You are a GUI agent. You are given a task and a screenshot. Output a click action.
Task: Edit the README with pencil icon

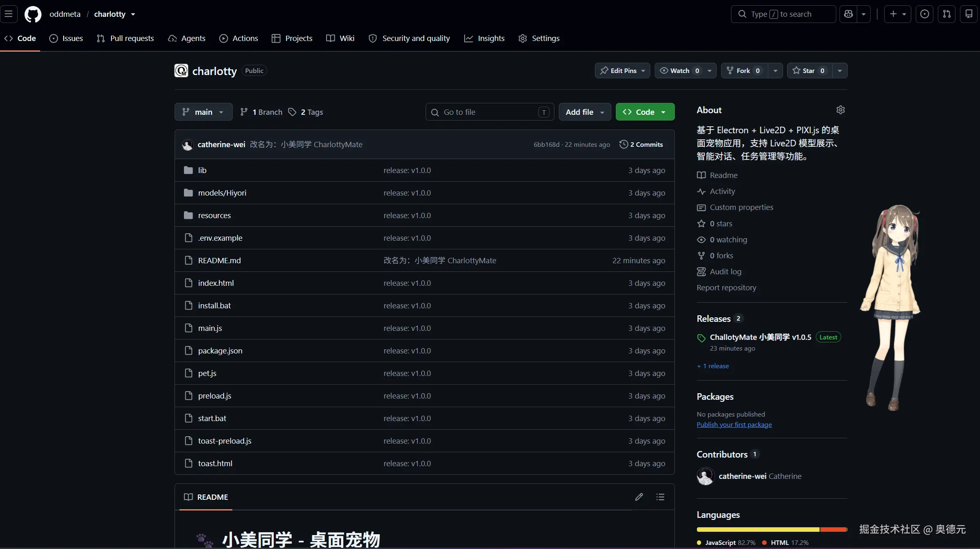(x=639, y=497)
